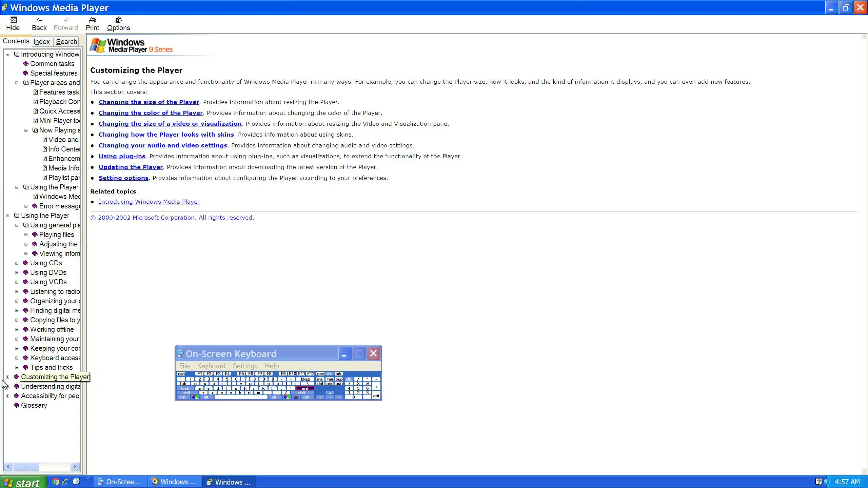Viewport: 868px width, 488px height.
Task: Collapse the Introducing Windows Media Player node
Action: [x=7, y=54]
